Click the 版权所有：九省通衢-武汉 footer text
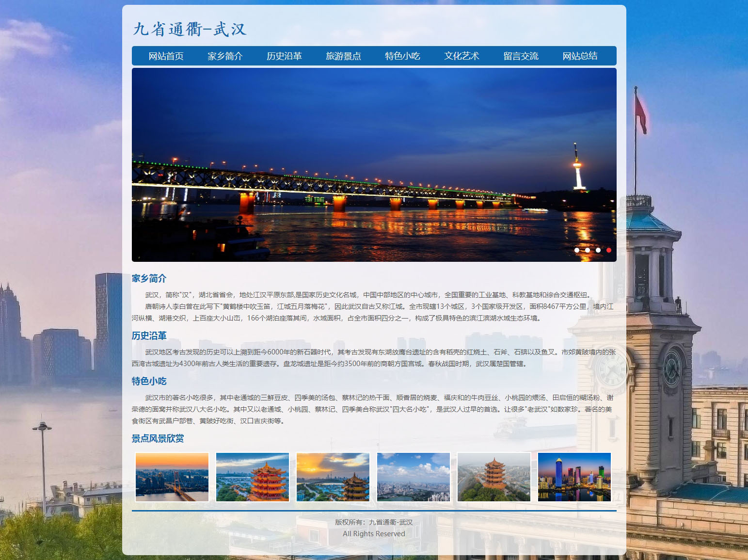Screen dimensions: 748x560 click(x=374, y=522)
